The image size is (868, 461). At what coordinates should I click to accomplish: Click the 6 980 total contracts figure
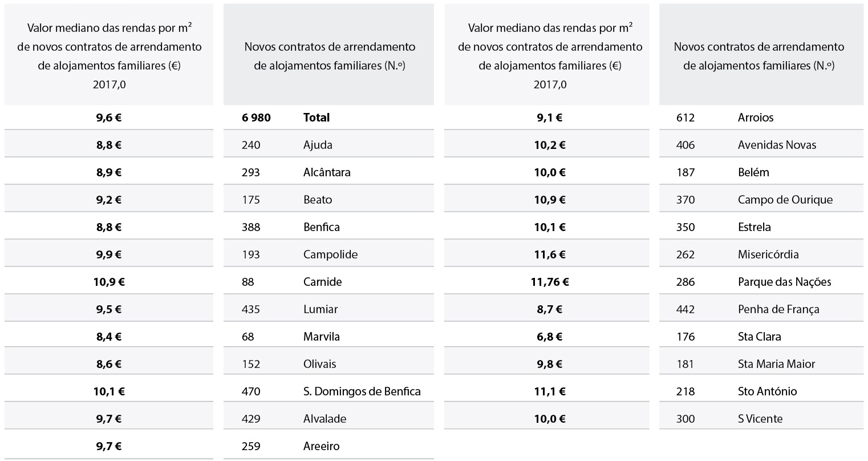[x=256, y=118]
